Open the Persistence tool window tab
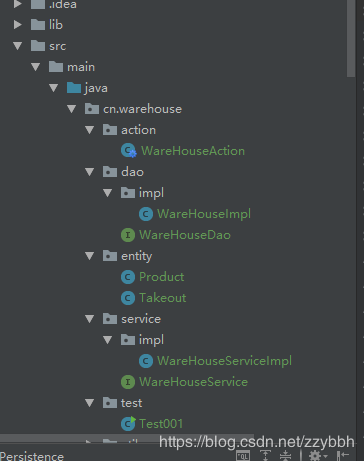 pyautogui.click(x=32, y=456)
